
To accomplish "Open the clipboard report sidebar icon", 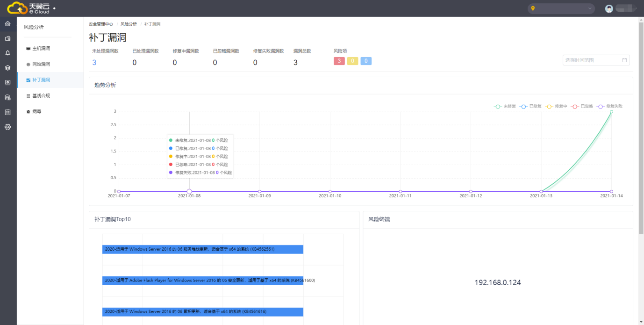I will [x=7, y=112].
